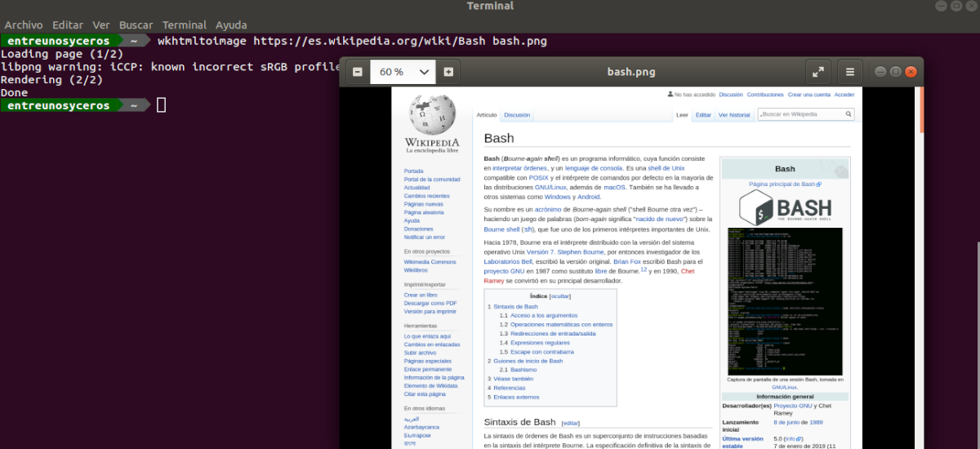Click the editar link beside Sintaxis de Bash
The width and height of the screenshot is (980, 449).
pos(570,423)
